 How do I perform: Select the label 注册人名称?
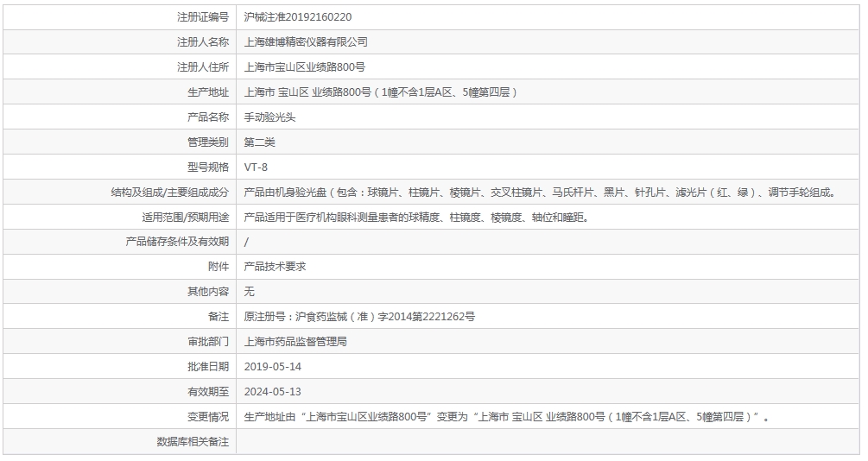[x=203, y=42]
